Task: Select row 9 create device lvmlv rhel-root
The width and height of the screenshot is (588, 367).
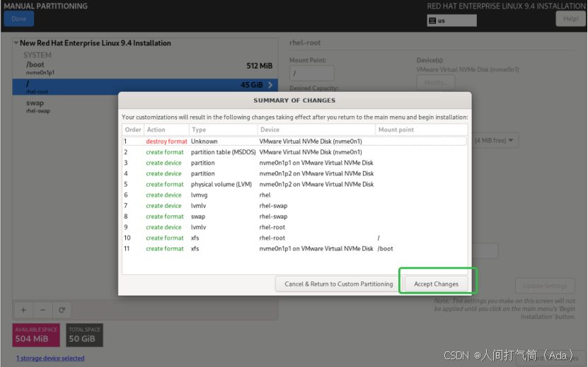Action: tap(295, 227)
